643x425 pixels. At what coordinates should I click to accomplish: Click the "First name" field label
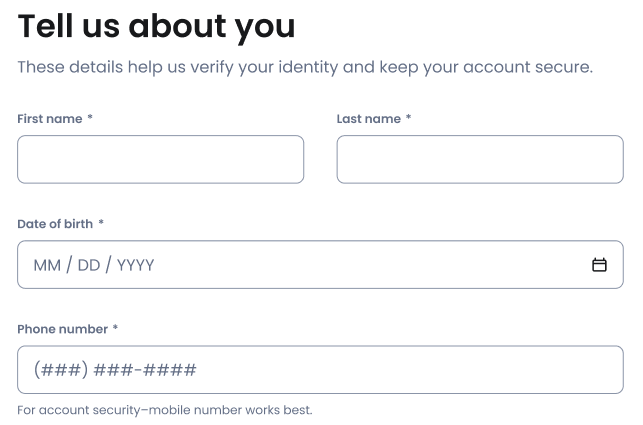click(x=50, y=119)
